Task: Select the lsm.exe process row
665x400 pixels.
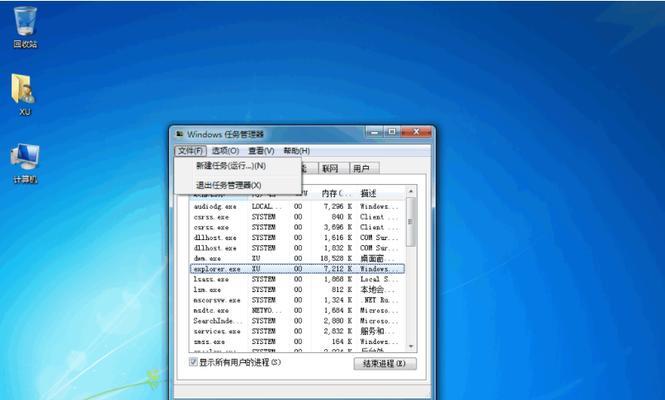Action: [x=297, y=290]
